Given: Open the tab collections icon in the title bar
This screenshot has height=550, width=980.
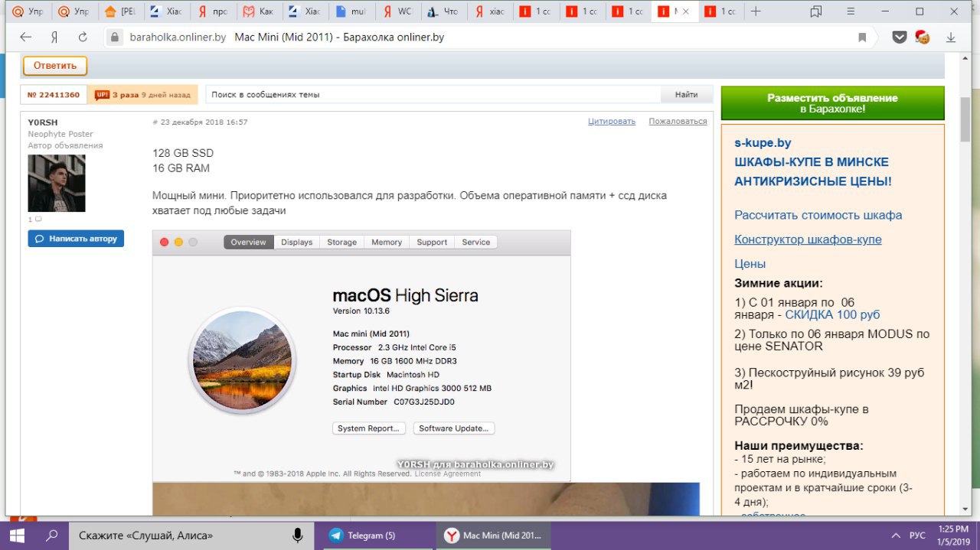Looking at the screenshot, I should tap(815, 11).
